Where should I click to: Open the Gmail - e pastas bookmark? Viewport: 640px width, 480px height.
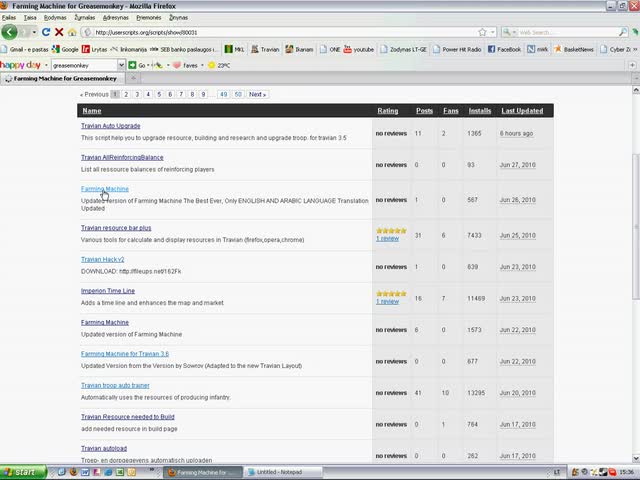(24, 49)
